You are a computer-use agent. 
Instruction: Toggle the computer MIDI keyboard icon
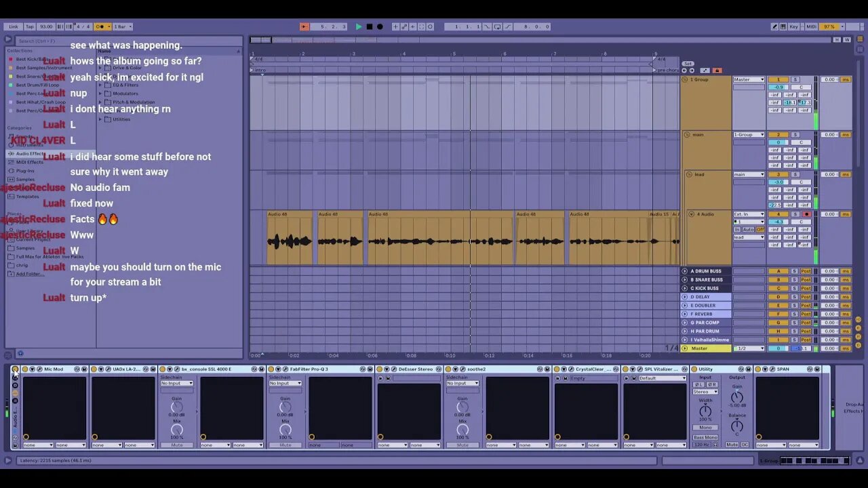click(784, 26)
